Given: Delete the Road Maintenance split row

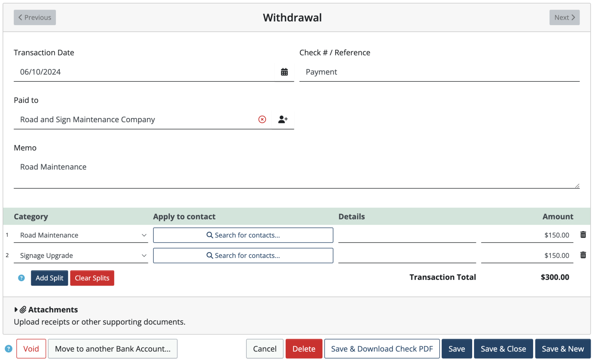Looking at the screenshot, I should (583, 235).
